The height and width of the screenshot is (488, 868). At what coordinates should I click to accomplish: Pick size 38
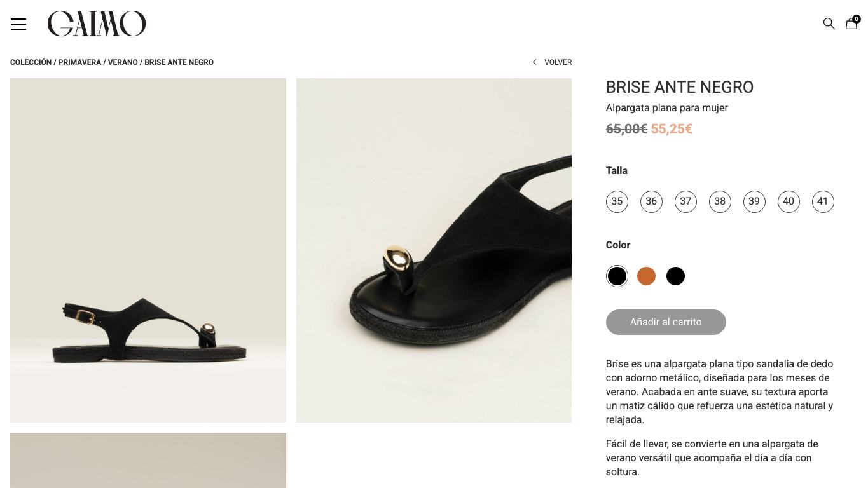click(x=720, y=201)
